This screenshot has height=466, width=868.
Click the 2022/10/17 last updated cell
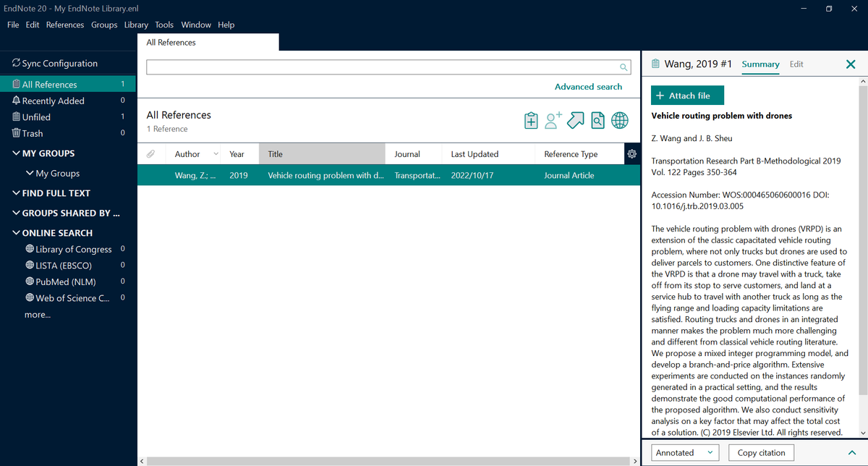coord(471,175)
